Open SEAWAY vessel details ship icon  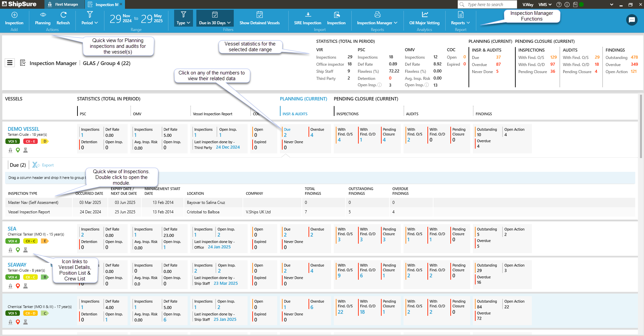10,286
